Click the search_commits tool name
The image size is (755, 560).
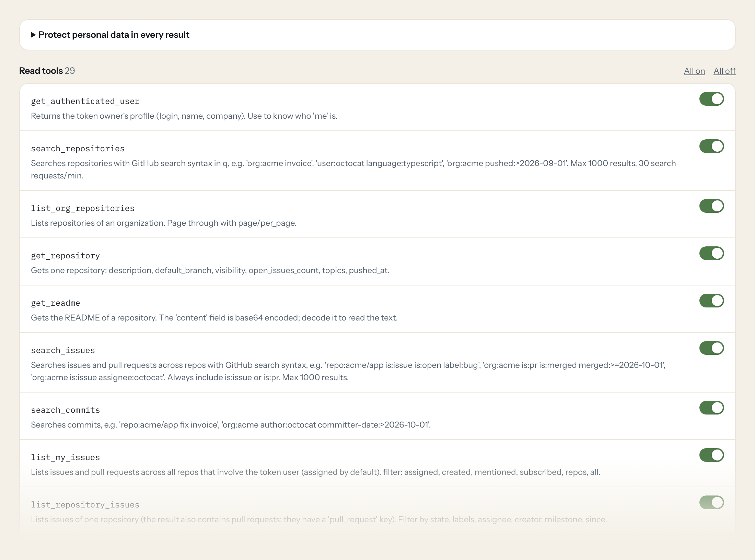pyautogui.click(x=65, y=410)
